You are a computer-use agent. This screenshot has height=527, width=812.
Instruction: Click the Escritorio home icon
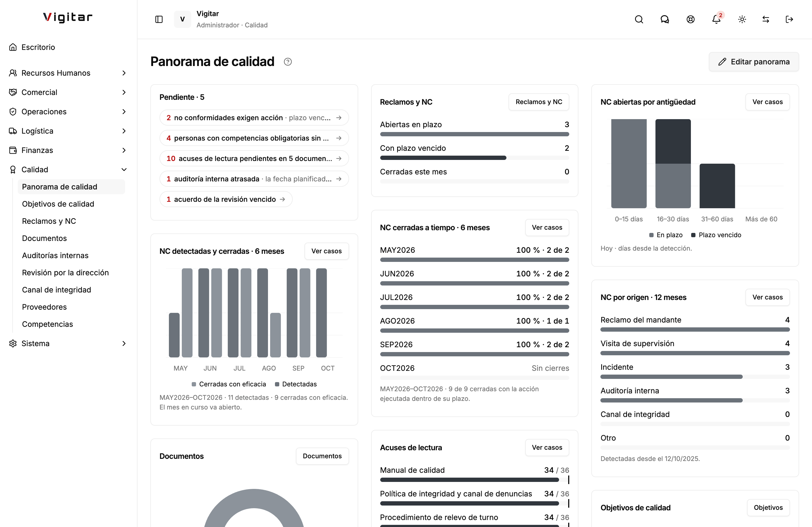[x=13, y=47]
